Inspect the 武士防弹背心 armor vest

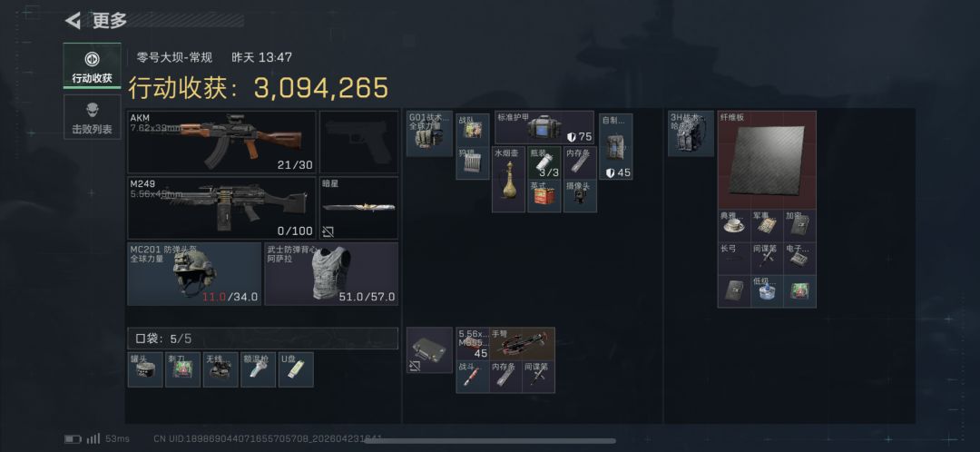coord(331,274)
